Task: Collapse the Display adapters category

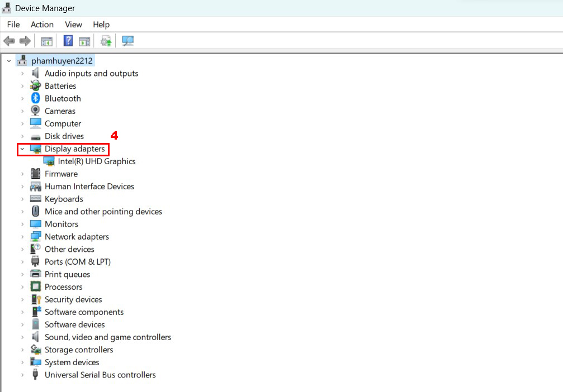Action: pos(22,149)
